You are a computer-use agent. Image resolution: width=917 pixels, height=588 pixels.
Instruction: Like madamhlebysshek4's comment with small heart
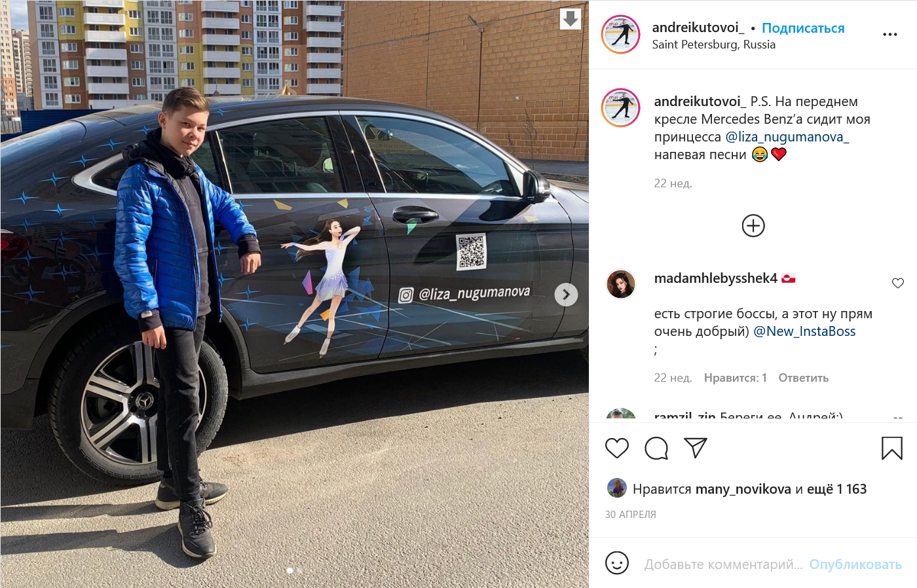[x=898, y=283]
